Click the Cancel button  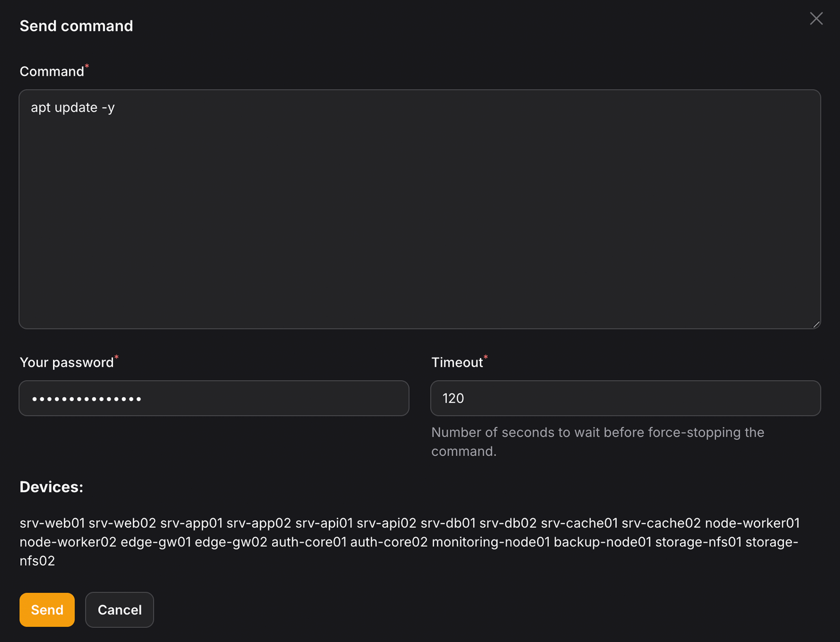119,610
